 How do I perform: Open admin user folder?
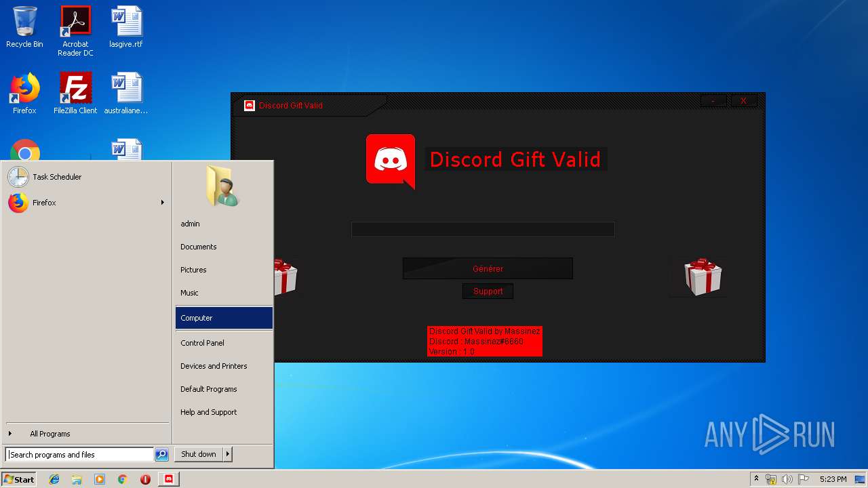224,224
